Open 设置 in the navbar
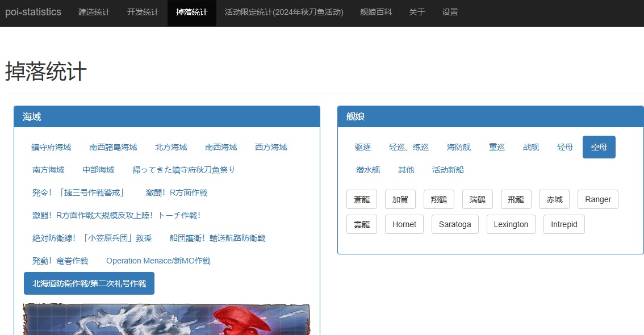The height and width of the screenshot is (335, 644). click(450, 12)
